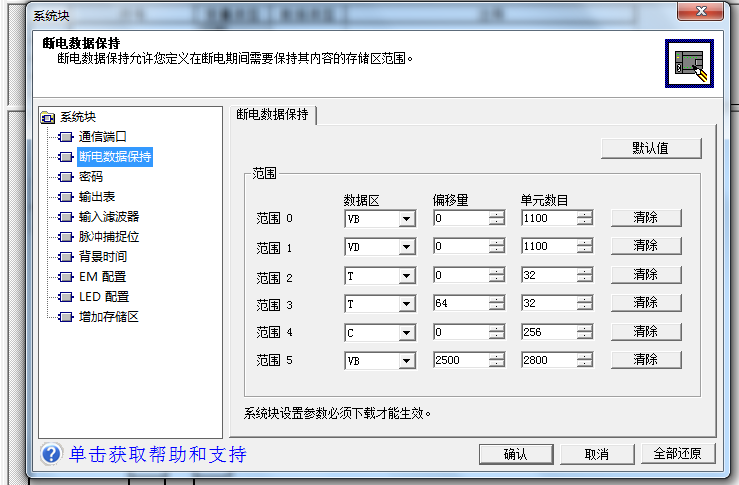Image resolution: width=739 pixels, height=485 pixels.
Task: Click the blue help question mark icon
Action: tap(52, 455)
